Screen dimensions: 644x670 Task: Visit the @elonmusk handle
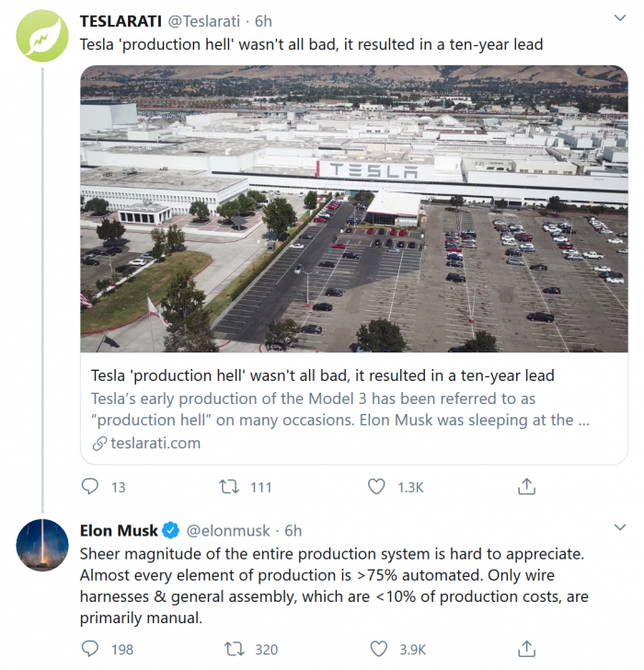[228, 530]
